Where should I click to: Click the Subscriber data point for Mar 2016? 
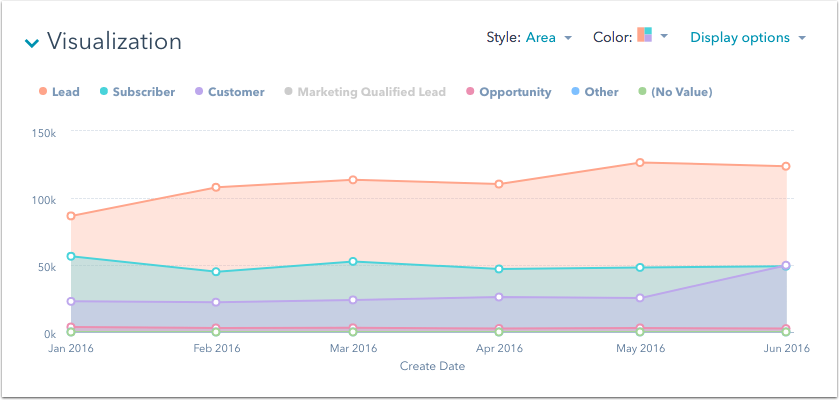353,261
